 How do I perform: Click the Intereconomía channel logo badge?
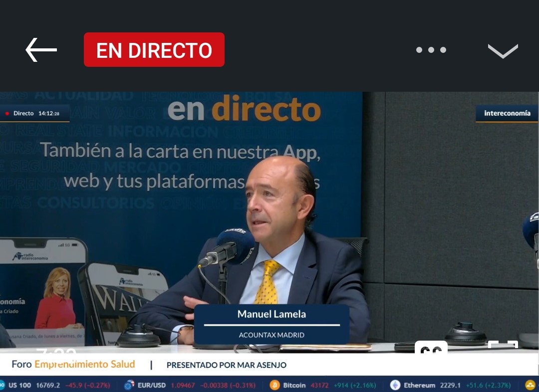[507, 113]
